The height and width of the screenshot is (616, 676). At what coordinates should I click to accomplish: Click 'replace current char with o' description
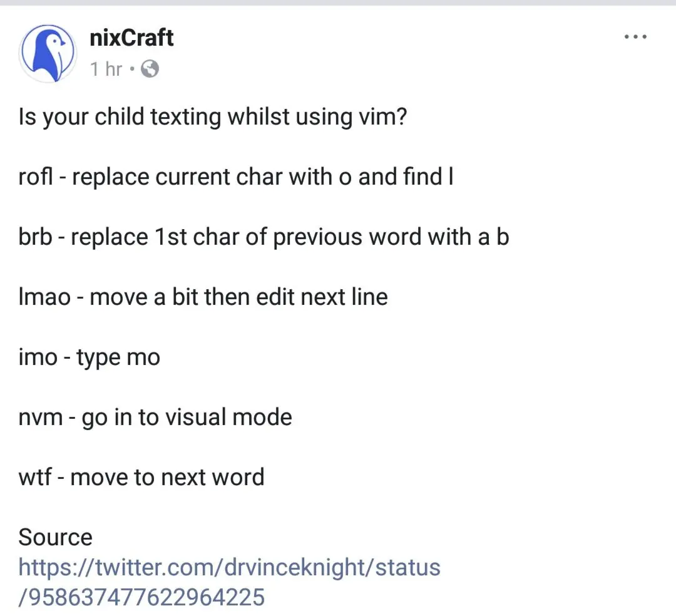[x=212, y=177]
